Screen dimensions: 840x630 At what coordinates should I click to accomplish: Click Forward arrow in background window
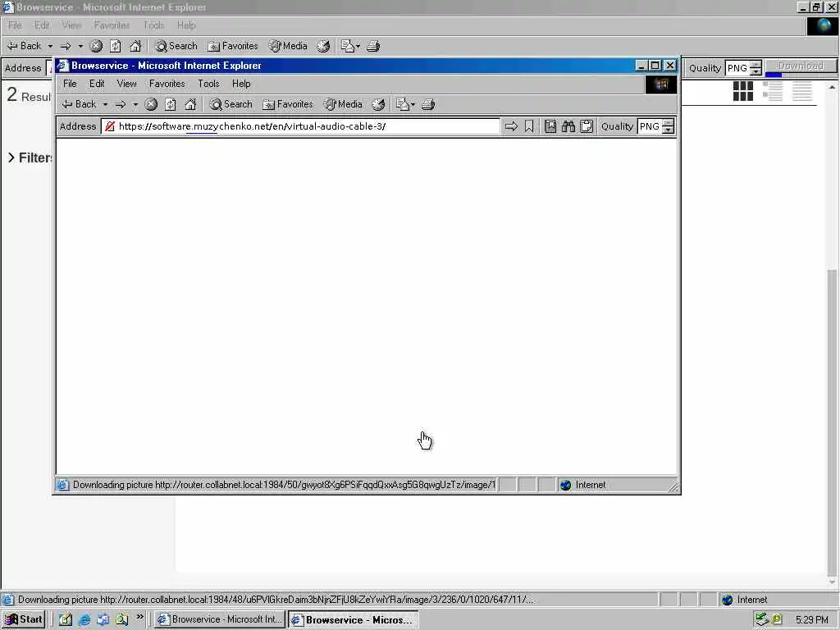66,46
